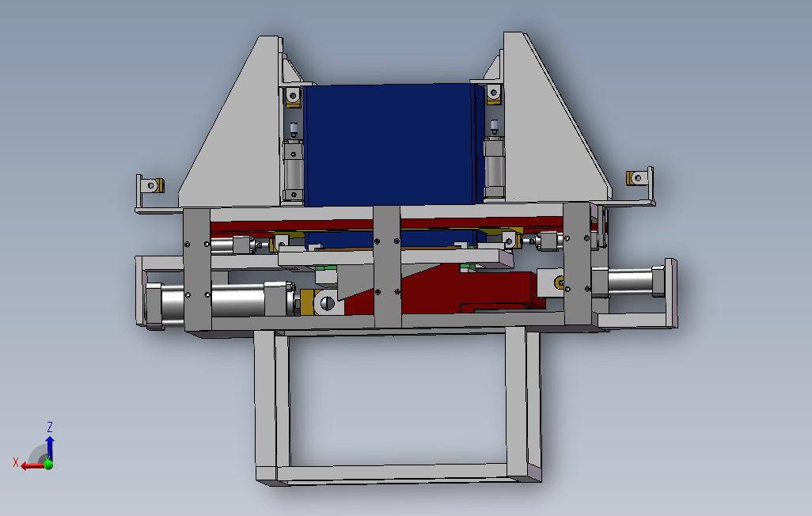Screen dimensions: 812x516
Task: Select the right vertical gray bracket plate
Action: pos(577,264)
